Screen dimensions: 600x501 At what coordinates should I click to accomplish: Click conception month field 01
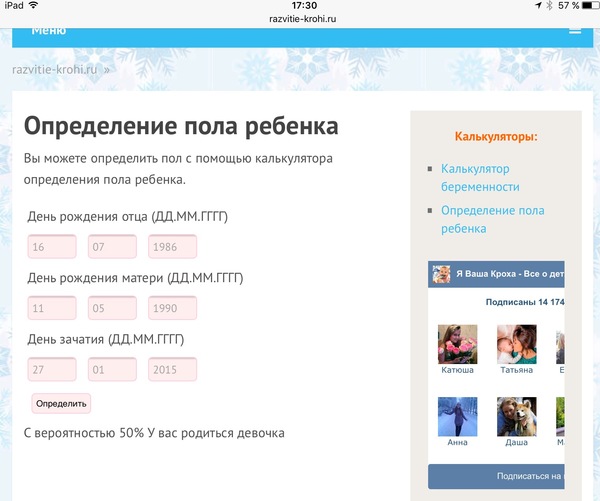[x=112, y=369]
